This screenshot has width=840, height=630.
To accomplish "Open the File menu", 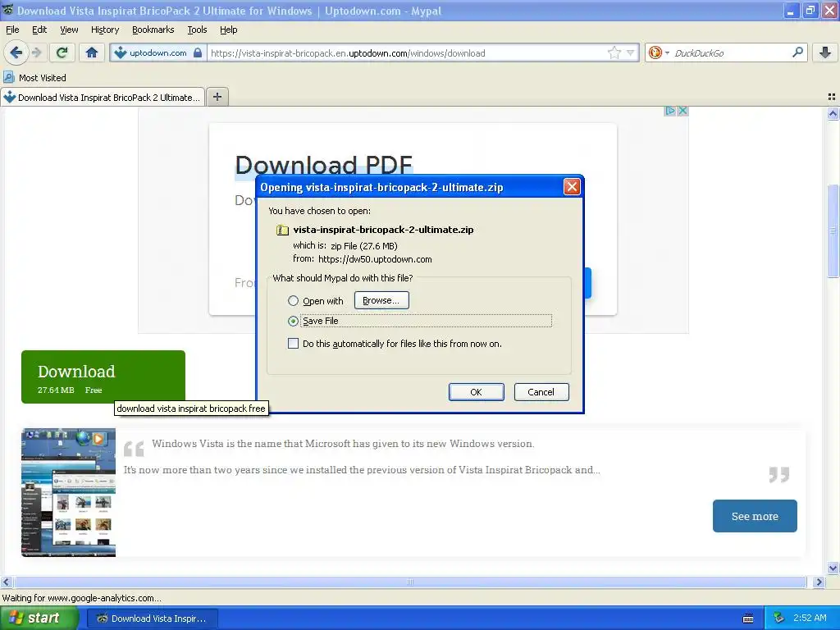I will coord(12,30).
